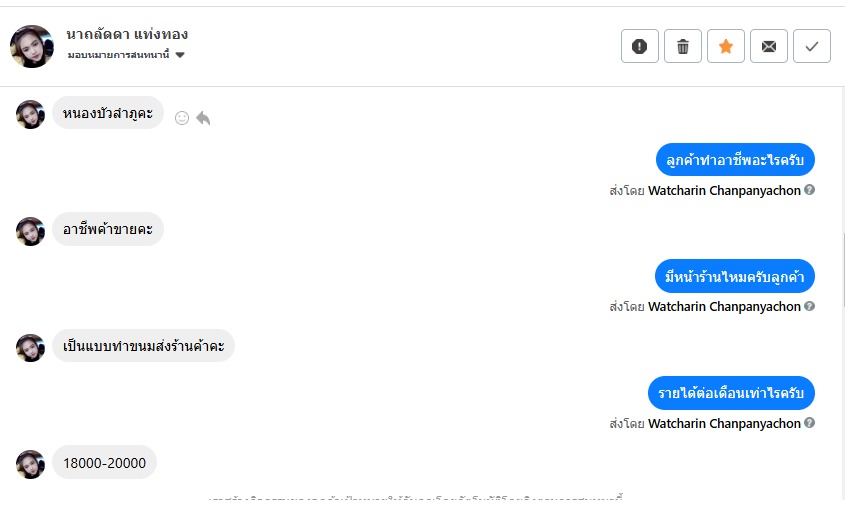This screenshot has width=845, height=510.
Task: Mark conversation as spam with exclamation icon
Action: click(640, 46)
